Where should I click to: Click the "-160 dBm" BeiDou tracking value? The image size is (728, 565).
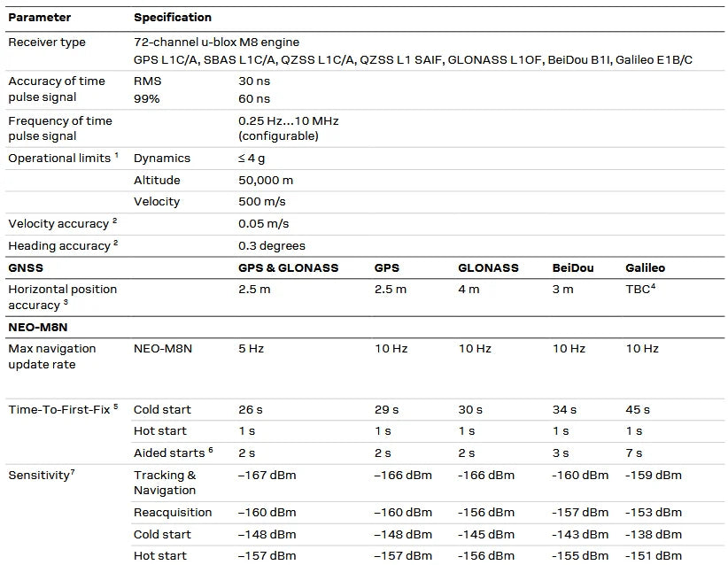point(580,476)
